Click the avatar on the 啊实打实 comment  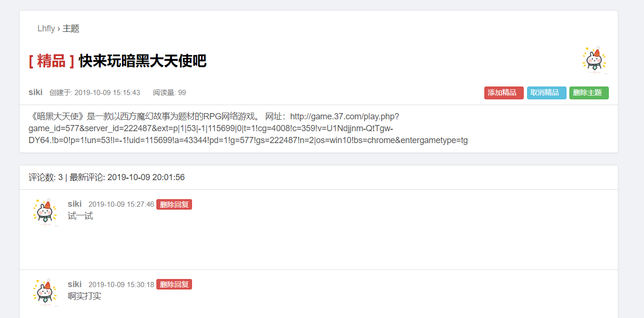point(45,292)
